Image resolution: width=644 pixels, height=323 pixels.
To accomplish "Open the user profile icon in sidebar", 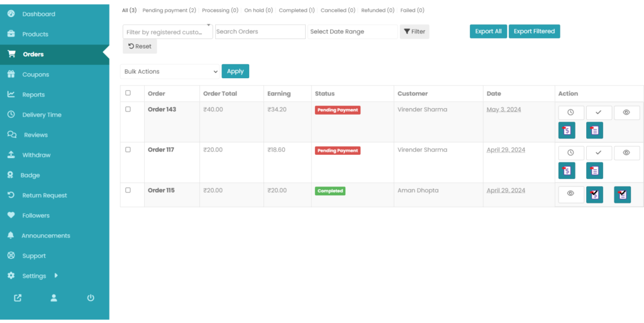I will tap(54, 298).
